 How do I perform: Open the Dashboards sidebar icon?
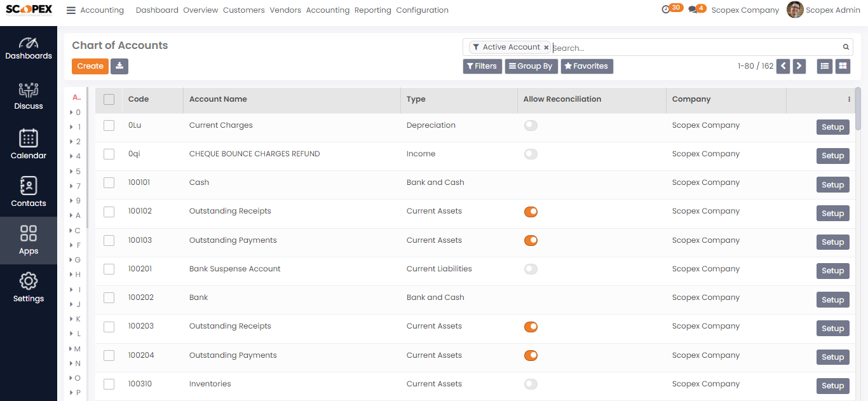[x=29, y=48]
